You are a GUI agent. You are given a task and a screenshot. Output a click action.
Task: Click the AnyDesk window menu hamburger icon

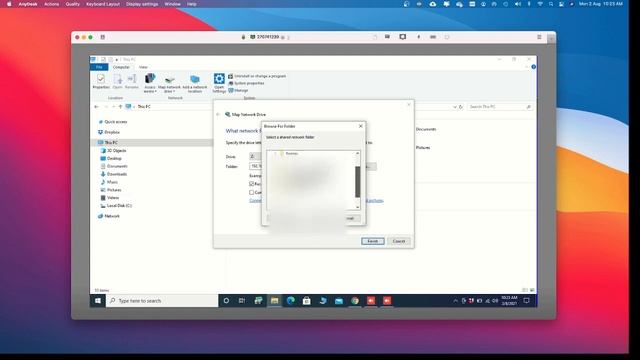tap(539, 37)
